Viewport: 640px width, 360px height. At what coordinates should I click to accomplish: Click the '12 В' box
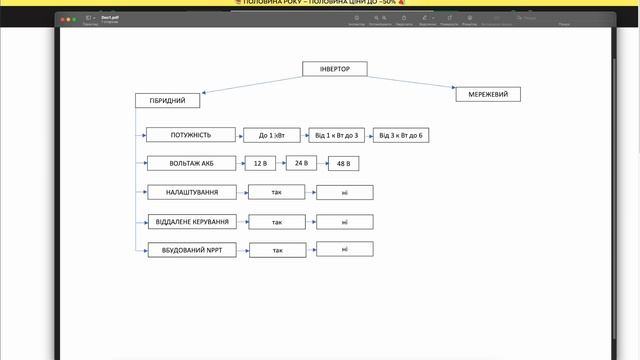[260, 163]
